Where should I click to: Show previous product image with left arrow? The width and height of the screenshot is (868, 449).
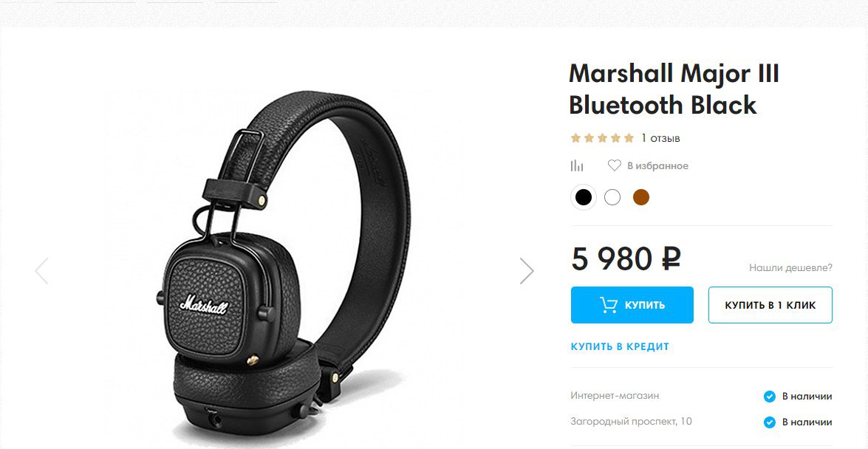41,271
